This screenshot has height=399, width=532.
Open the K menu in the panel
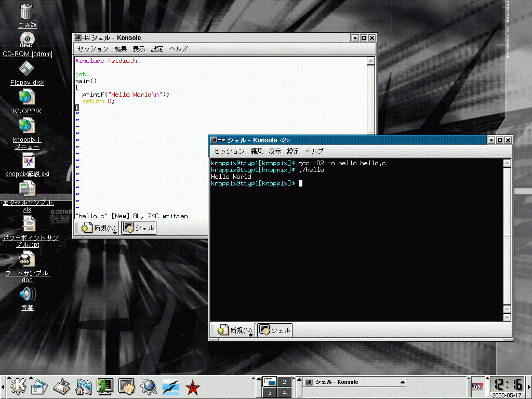click(x=18, y=387)
